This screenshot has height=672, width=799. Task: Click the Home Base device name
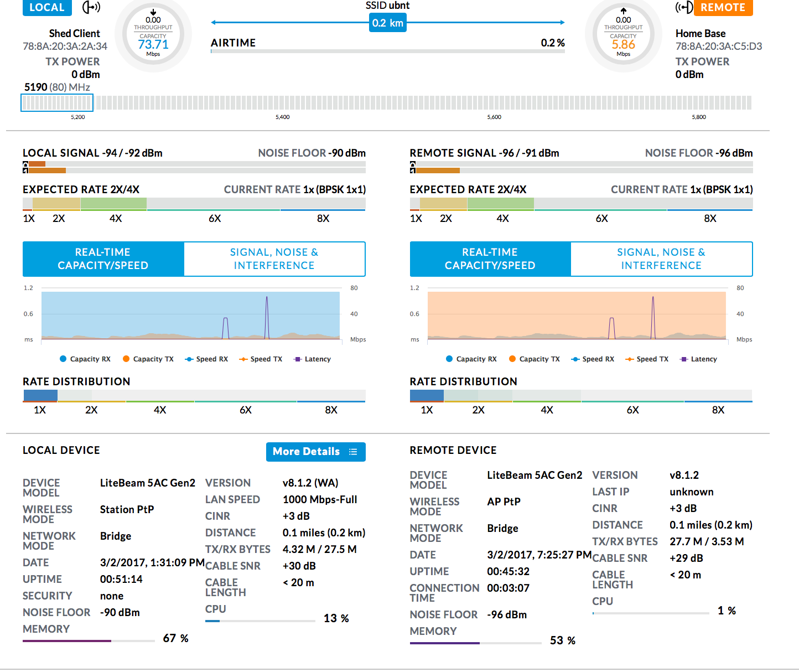701,34
